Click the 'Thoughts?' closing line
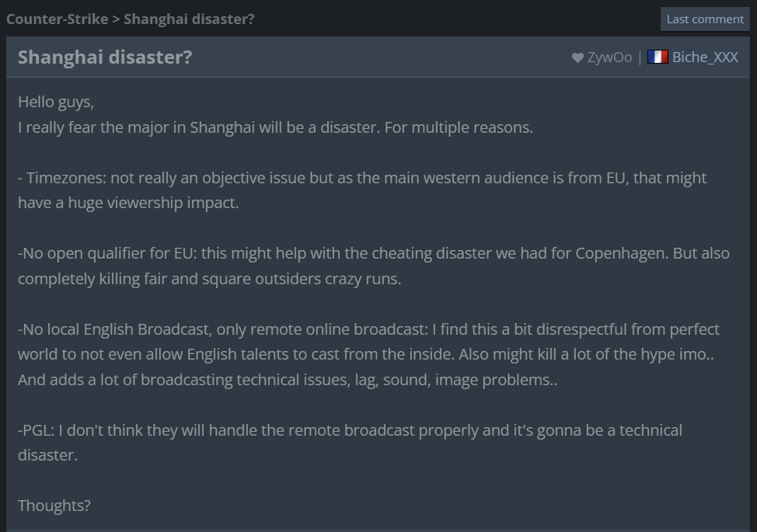Screen dimensions: 757x532 pos(54,506)
